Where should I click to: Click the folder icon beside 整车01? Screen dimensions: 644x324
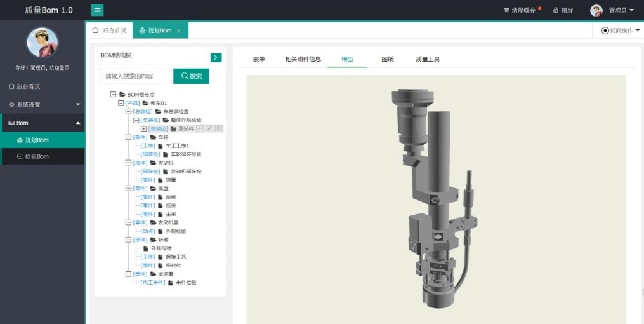pos(145,103)
